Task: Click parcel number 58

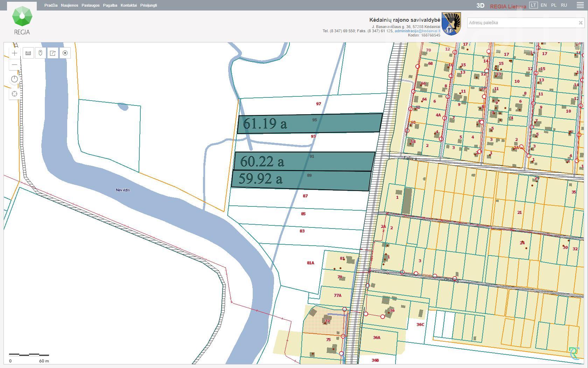Action: (x=413, y=142)
